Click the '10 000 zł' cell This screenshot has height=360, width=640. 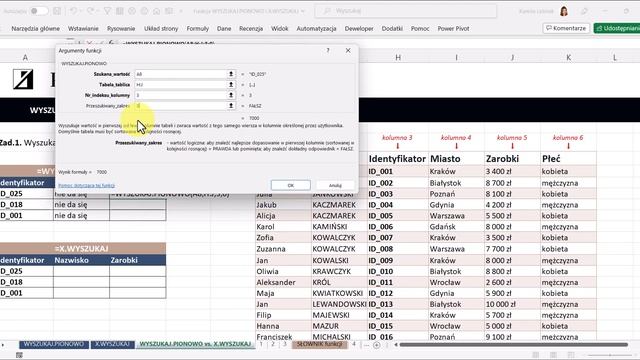coord(512,304)
